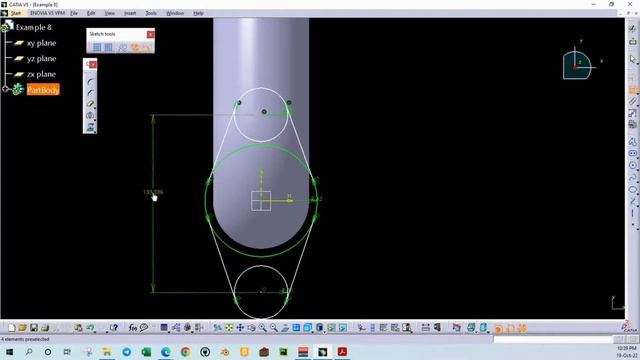Select PartBody in specification tree

pos(43,89)
